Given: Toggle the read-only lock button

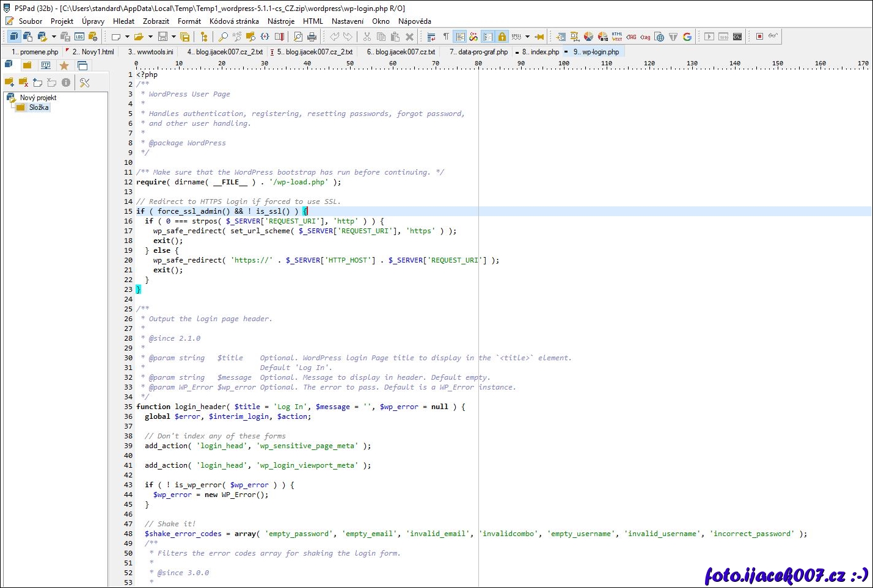Looking at the screenshot, I should click(x=502, y=37).
